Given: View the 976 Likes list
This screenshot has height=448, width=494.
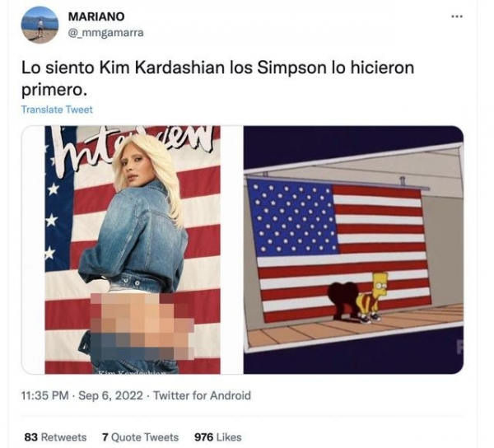Looking at the screenshot, I should pyautogui.click(x=218, y=437).
